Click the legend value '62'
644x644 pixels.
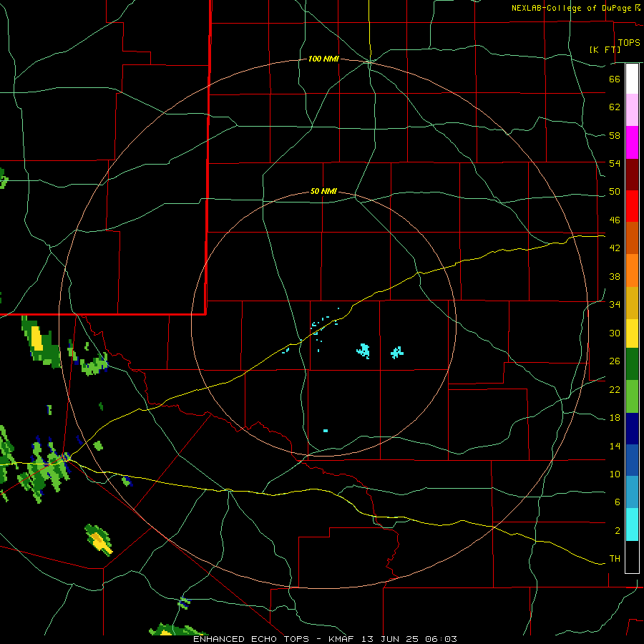tap(615, 107)
